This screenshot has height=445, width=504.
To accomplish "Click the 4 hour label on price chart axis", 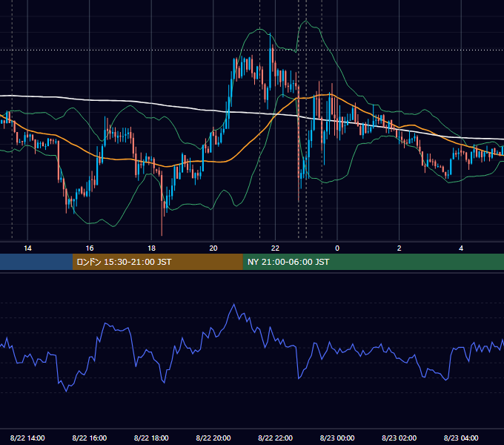I will coord(461,248).
